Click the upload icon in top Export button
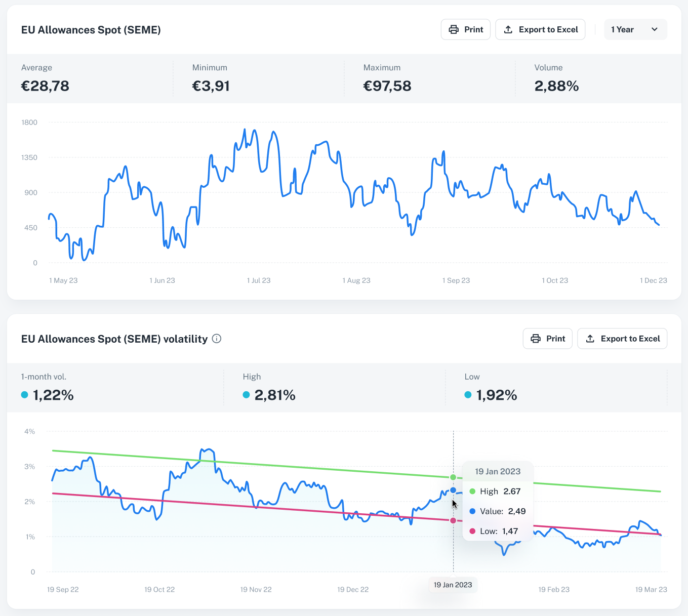 (508, 29)
